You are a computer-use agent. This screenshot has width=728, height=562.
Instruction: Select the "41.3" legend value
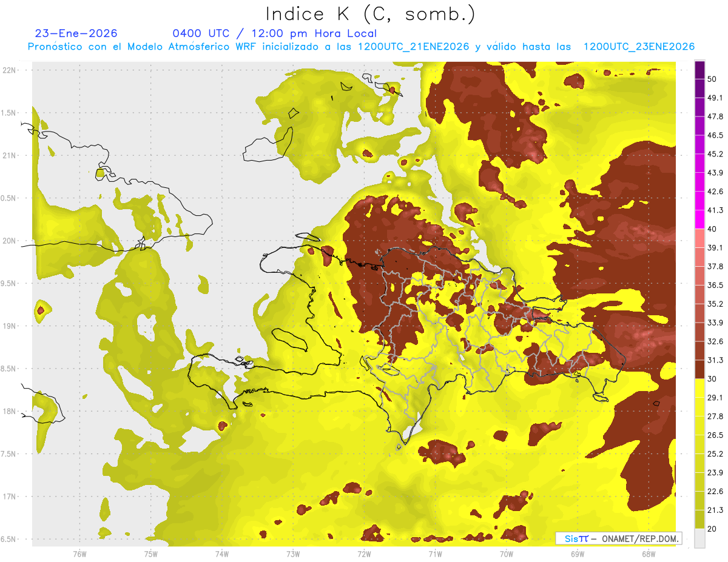(x=715, y=210)
